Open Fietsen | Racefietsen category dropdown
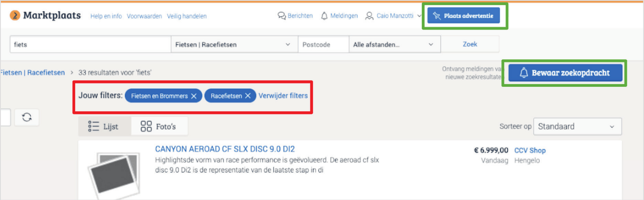This screenshot has width=644, height=200. 234,44
